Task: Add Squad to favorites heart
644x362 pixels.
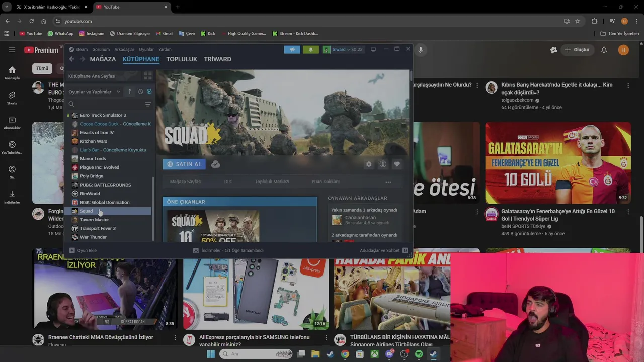Action: [x=397, y=164]
